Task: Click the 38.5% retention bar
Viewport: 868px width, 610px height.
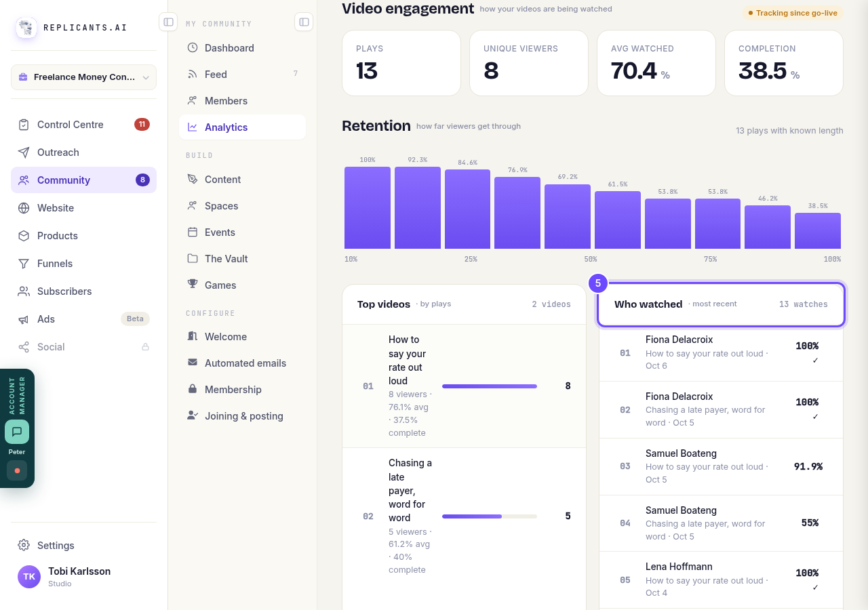Action: click(818, 230)
